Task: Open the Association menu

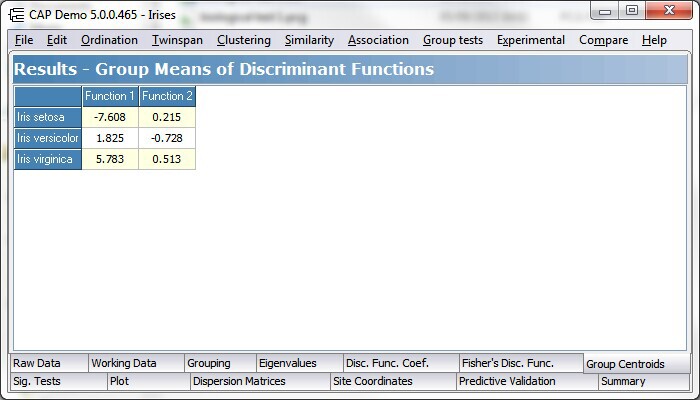Action: click(378, 40)
